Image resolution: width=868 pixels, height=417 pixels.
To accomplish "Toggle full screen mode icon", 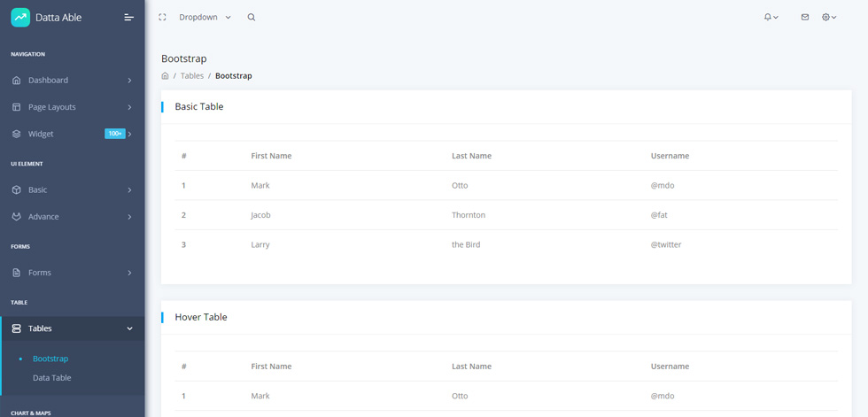I will tap(162, 17).
